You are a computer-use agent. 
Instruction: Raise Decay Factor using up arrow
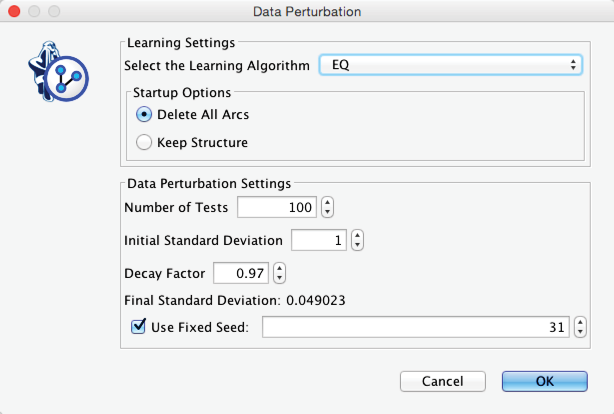coord(279,267)
